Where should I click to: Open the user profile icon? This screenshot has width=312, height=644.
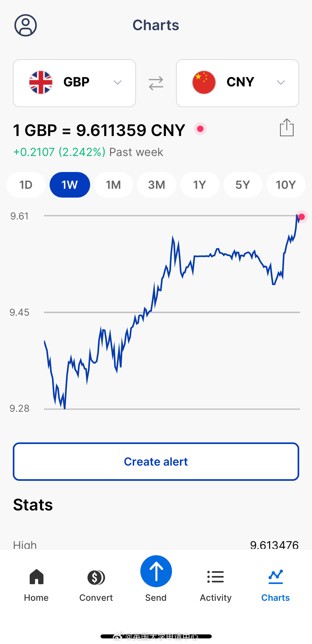point(25,25)
